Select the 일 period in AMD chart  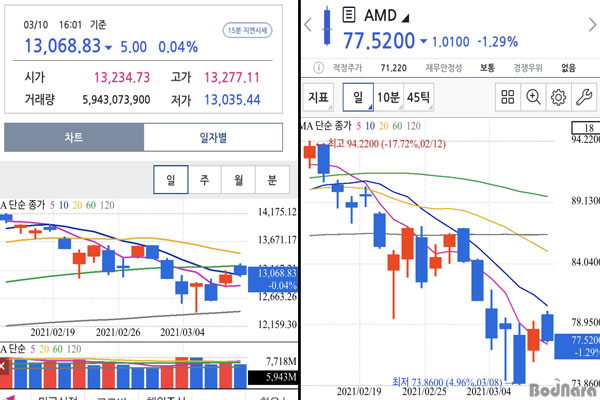point(358,97)
